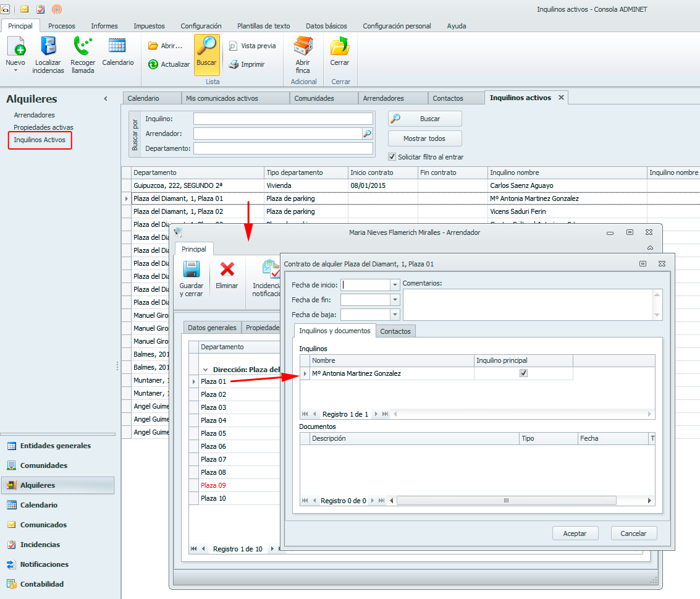Click the Vista previa icon
The height and width of the screenshot is (599, 700).
pyautogui.click(x=233, y=46)
